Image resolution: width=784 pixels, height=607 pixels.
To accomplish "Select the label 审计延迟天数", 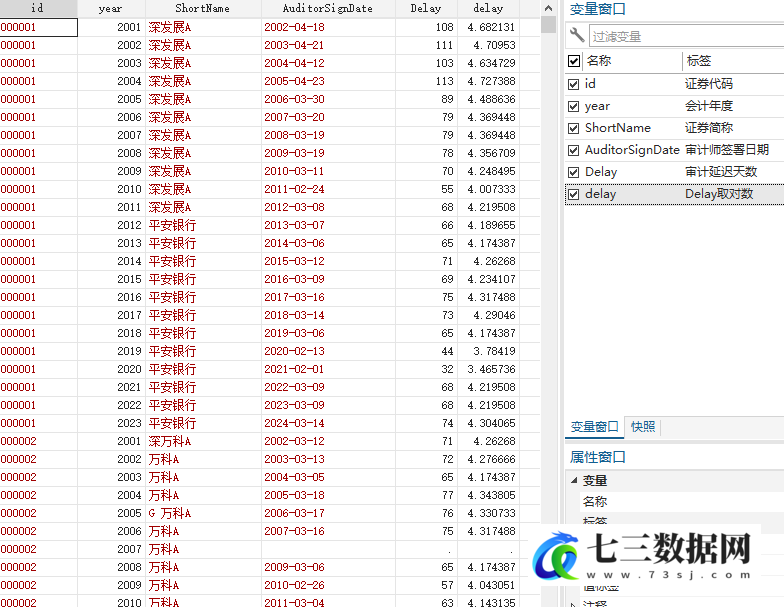I will tap(720, 172).
